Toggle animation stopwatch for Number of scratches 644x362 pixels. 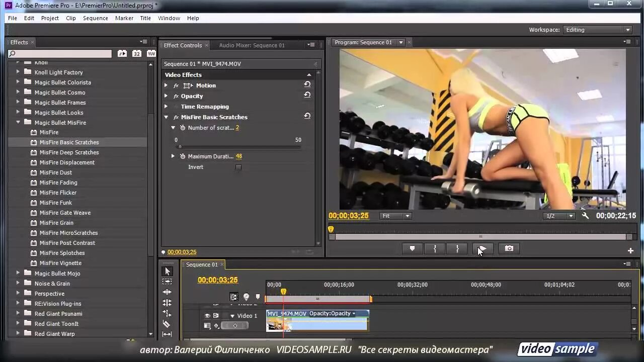click(183, 128)
